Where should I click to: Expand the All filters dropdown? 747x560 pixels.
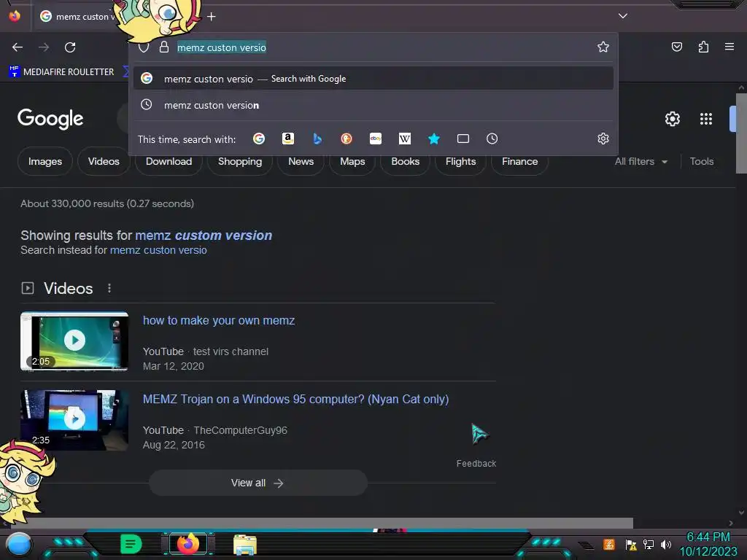640,161
